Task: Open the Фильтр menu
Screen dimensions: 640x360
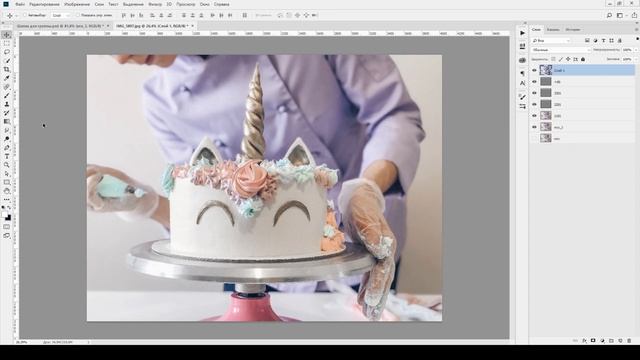Action: point(155,4)
